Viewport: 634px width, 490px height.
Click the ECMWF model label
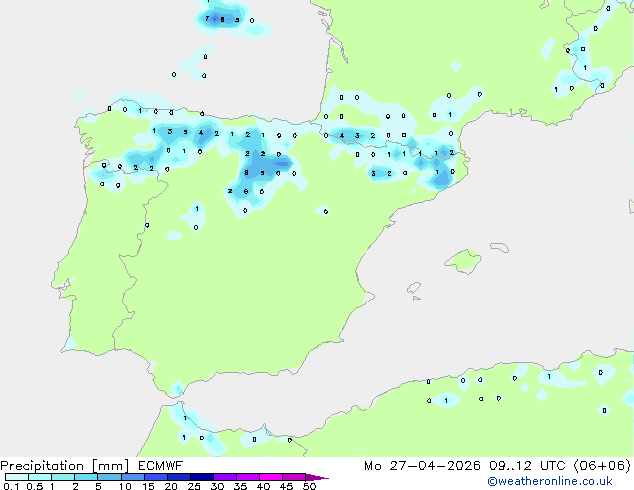161,465
